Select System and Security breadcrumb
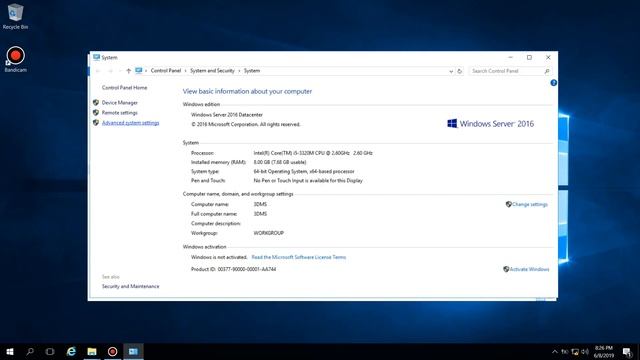The height and width of the screenshot is (360, 640). pos(212,71)
